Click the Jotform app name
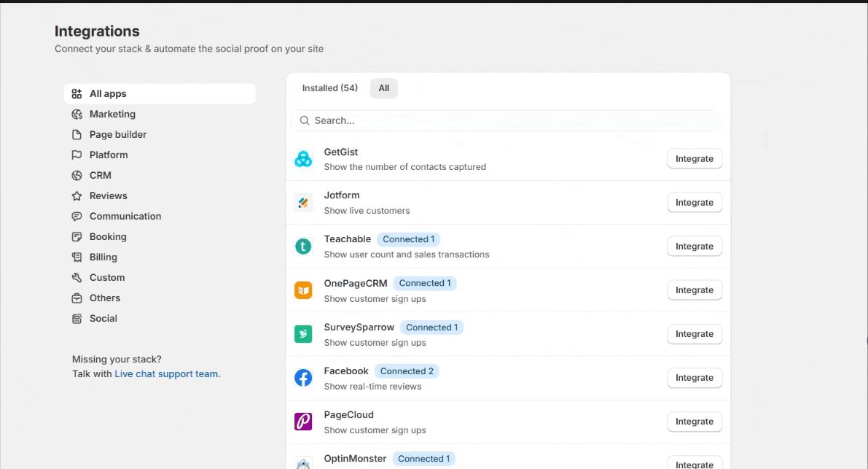Screen dimensions: 868x469 click(342, 195)
